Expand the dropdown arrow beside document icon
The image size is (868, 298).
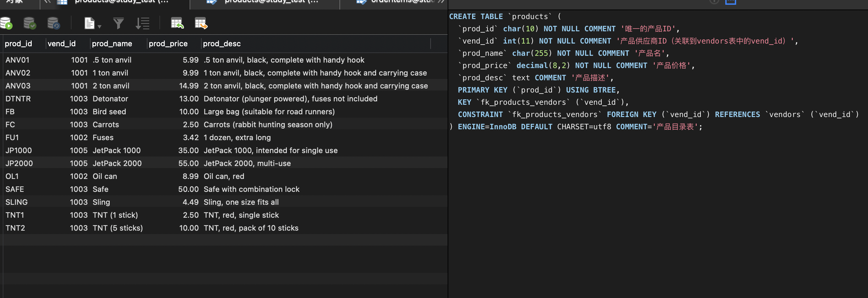tap(99, 26)
